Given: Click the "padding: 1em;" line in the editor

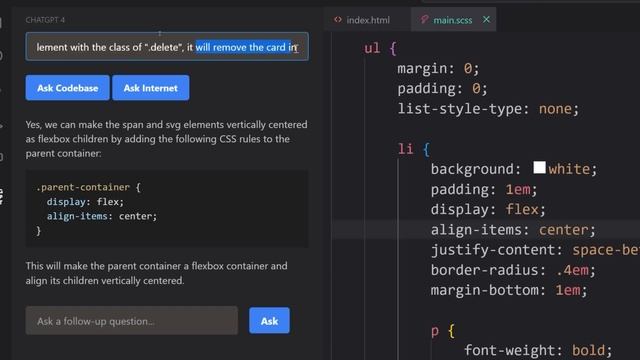Looking at the screenshot, I should pos(484,189).
